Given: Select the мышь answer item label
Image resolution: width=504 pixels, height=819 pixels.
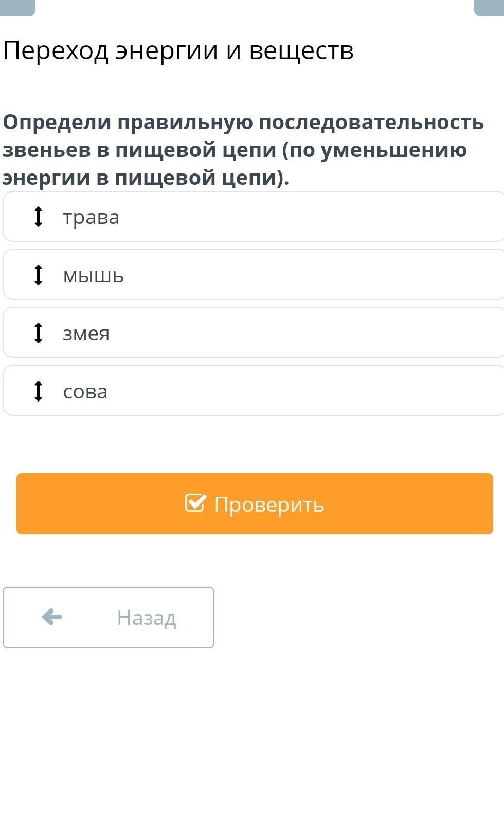Looking at the screenshot, I should click(93, 275).
